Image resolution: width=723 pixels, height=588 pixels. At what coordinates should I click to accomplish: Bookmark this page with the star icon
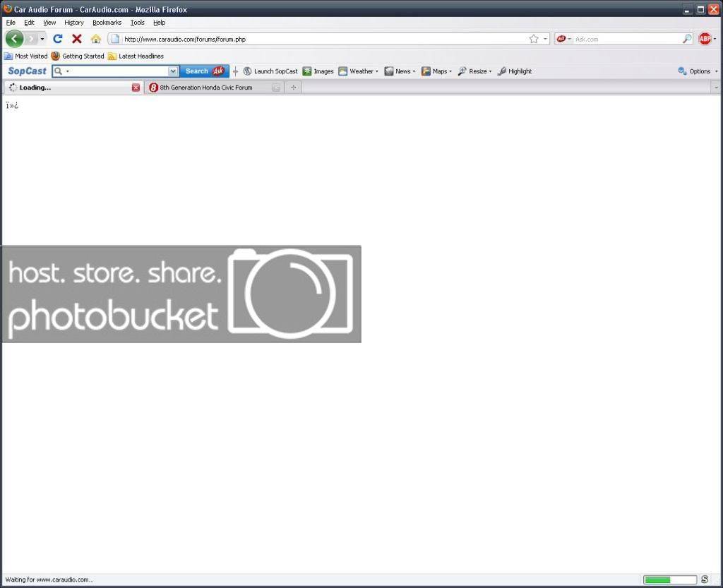[534, 39]
